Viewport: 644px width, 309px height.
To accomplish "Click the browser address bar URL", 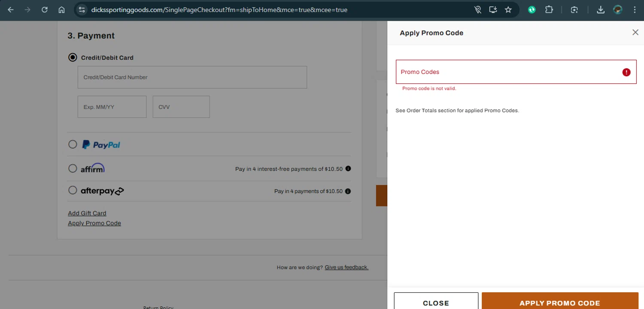I will [x=219, y=9].
